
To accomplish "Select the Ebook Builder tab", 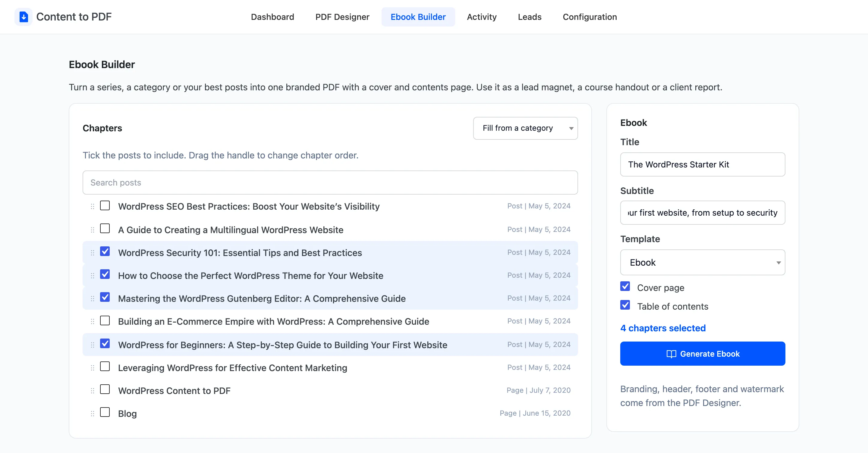I will click(x=418, y=17).
